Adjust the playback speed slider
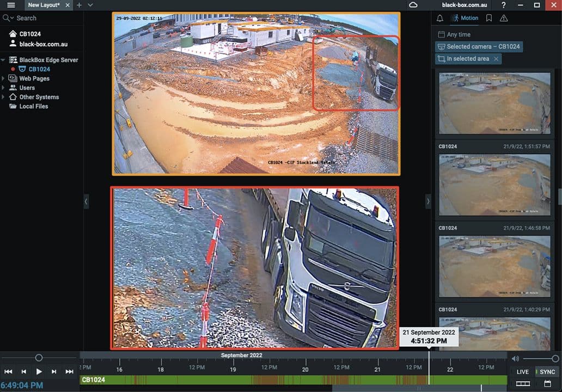Screen dimensions: 562x392 coord(39,358)
